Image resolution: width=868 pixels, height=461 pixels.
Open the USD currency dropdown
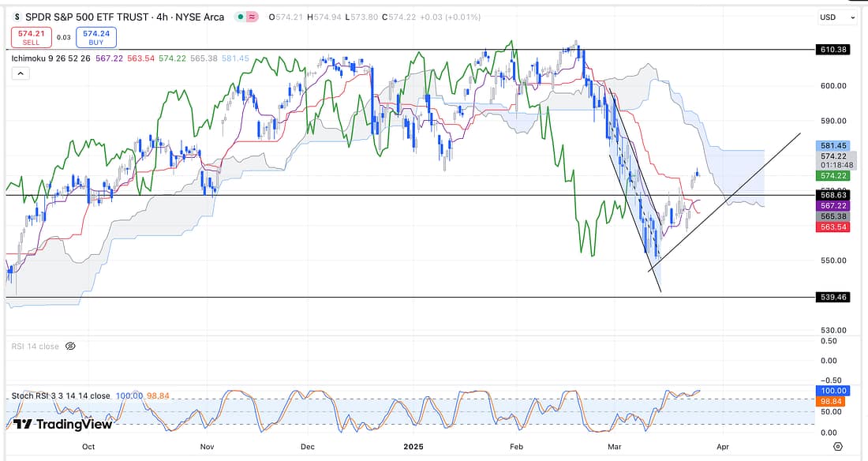[836, 17]
